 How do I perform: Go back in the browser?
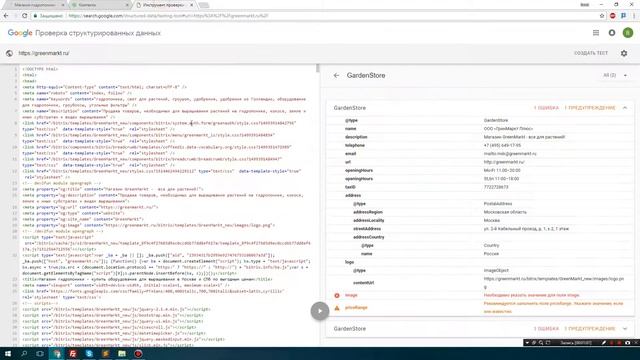pos(6,16)
